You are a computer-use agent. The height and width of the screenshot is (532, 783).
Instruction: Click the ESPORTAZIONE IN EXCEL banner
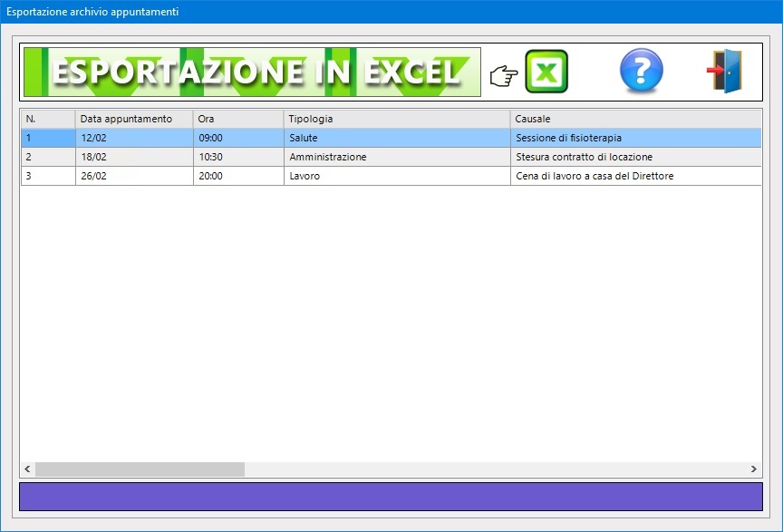tap(252, 72)
